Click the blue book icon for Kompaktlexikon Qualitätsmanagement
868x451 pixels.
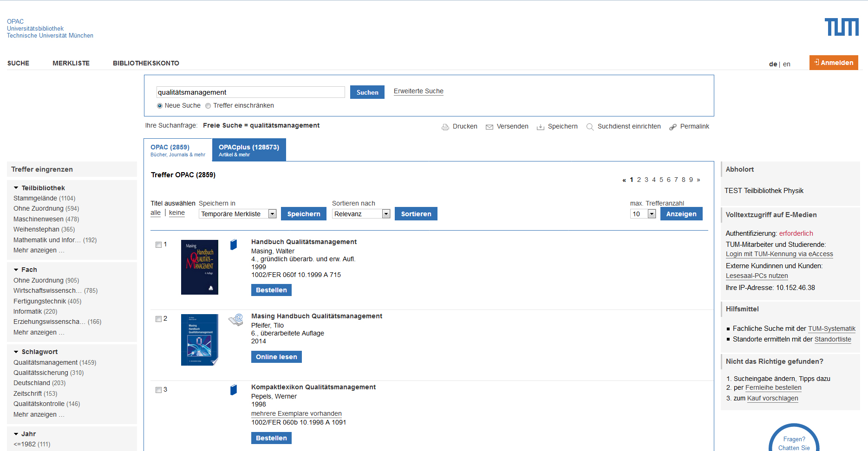point(234,390)
